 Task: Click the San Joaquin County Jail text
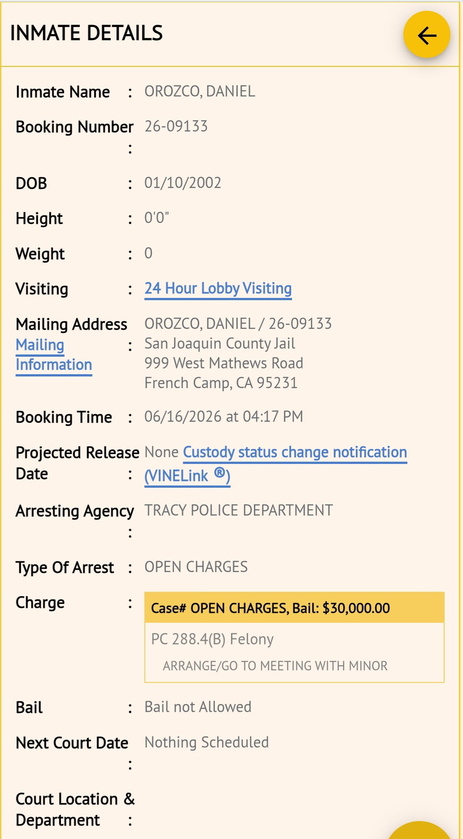click(x=220, y=344)
